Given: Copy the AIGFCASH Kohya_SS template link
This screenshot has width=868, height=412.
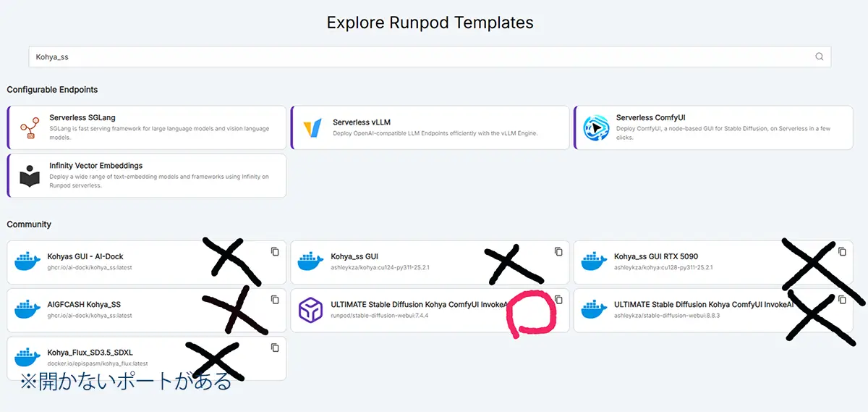Looking at the screenshot, I should click(275, 300).
